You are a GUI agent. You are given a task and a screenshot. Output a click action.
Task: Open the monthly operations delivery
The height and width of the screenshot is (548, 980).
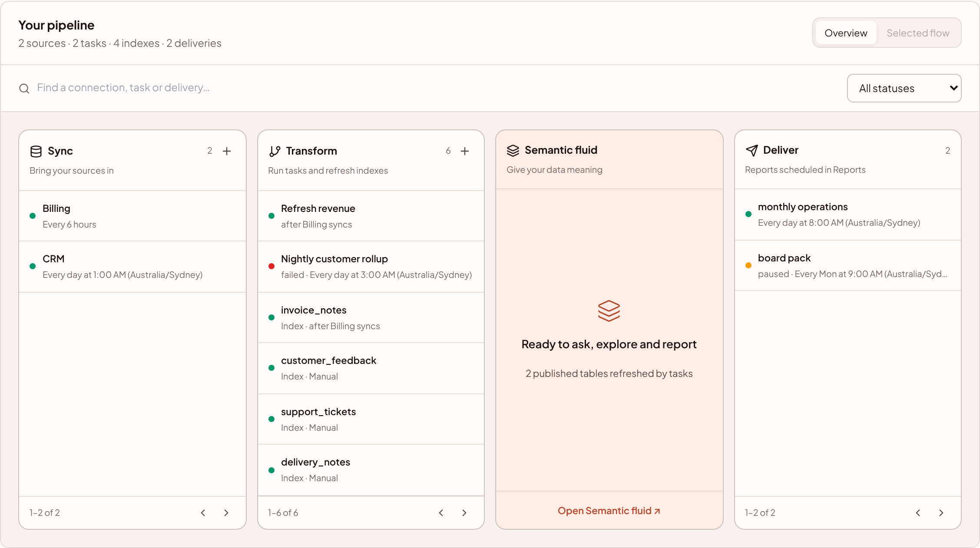(x=848, y=215)
